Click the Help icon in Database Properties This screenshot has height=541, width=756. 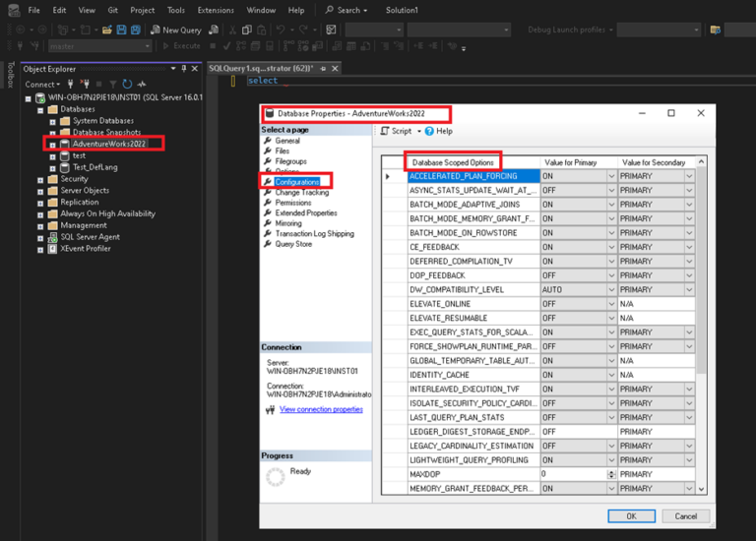click(x=430, y=131)
